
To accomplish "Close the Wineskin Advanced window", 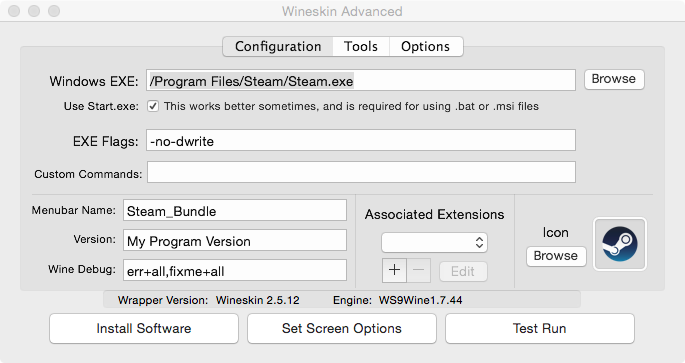I will pyautogui.click(x=14, y=11).
